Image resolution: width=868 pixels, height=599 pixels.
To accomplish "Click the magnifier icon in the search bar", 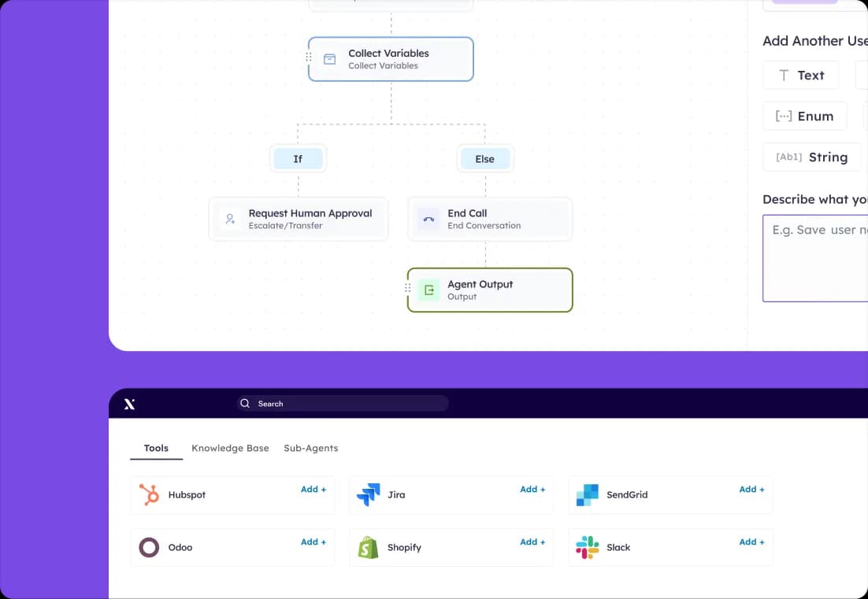I will (245, 403).
